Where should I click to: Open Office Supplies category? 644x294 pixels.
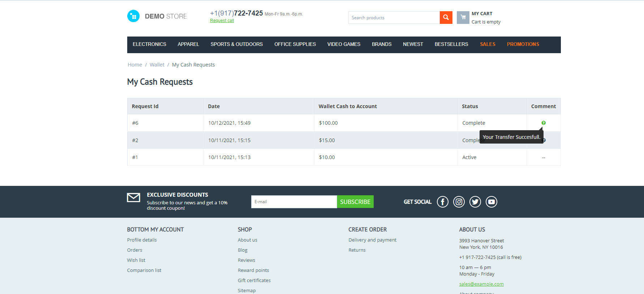coord(295,44)
